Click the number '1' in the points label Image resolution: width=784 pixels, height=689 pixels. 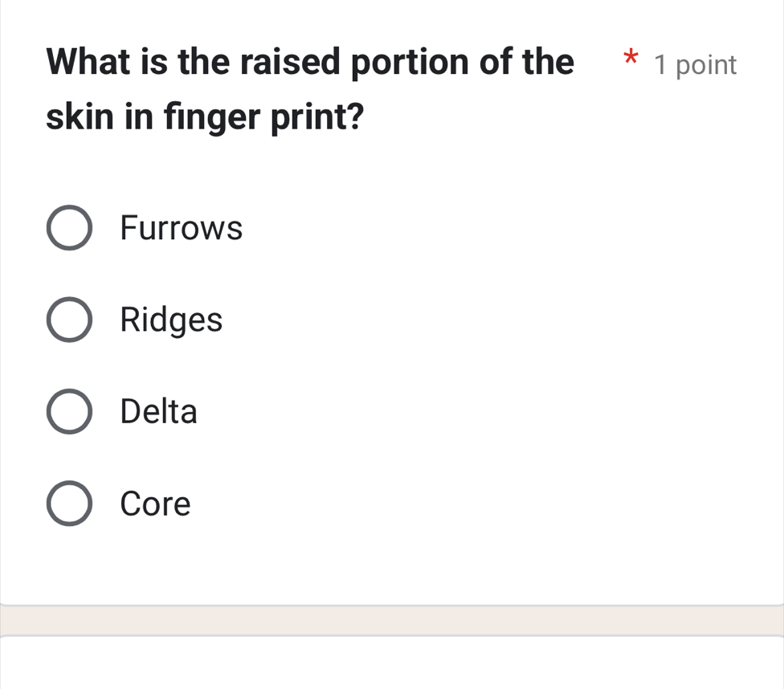click(x=661, y=65)
